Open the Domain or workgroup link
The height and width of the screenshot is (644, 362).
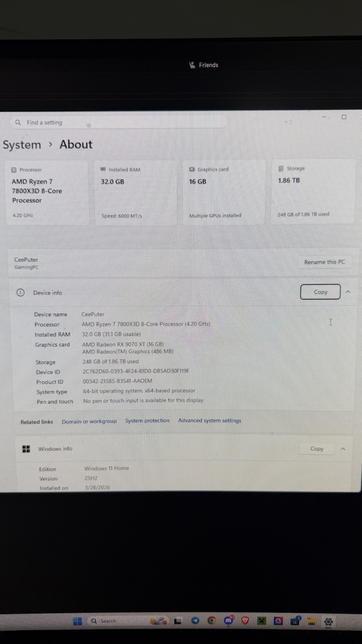(89, 421)
